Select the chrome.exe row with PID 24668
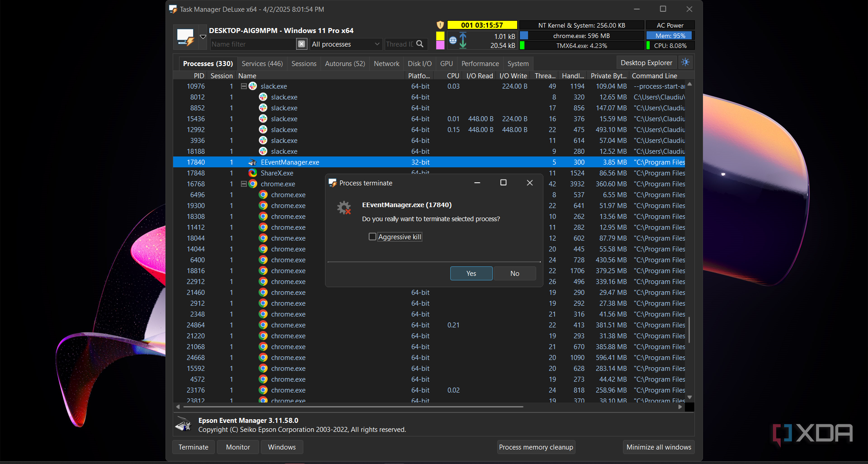Viewport: 868px width, 464px height. coord(429,358)
